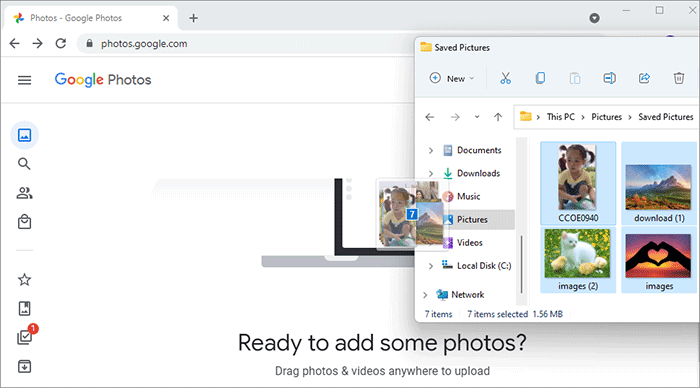Screen dimensions: 700x388
Task: Click the '7 items selected' status text
Action: 497,314
